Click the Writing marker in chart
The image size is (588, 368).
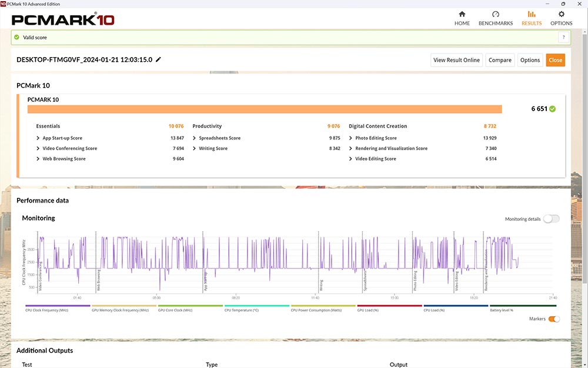coord(322,286)
